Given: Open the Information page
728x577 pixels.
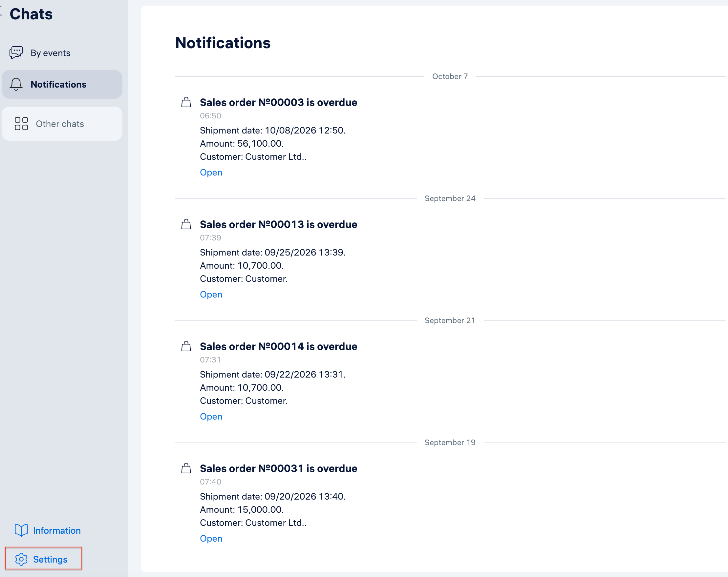Looking at the screenshot, I should coord(48,530).
